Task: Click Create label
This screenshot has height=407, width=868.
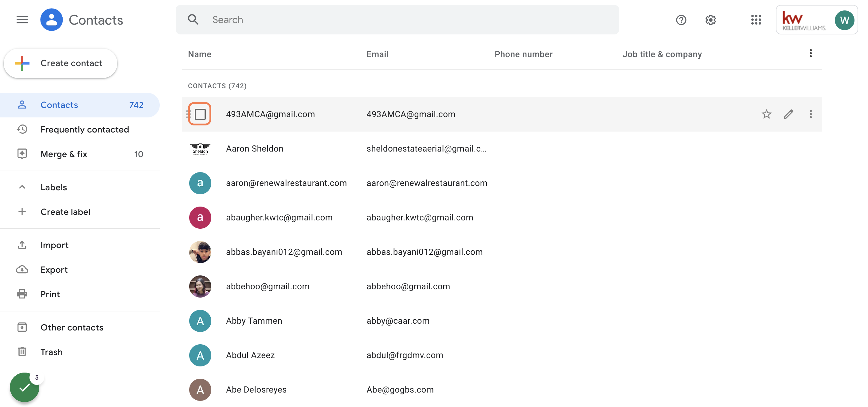Action: pyautogui.click(x=80, y=212)
